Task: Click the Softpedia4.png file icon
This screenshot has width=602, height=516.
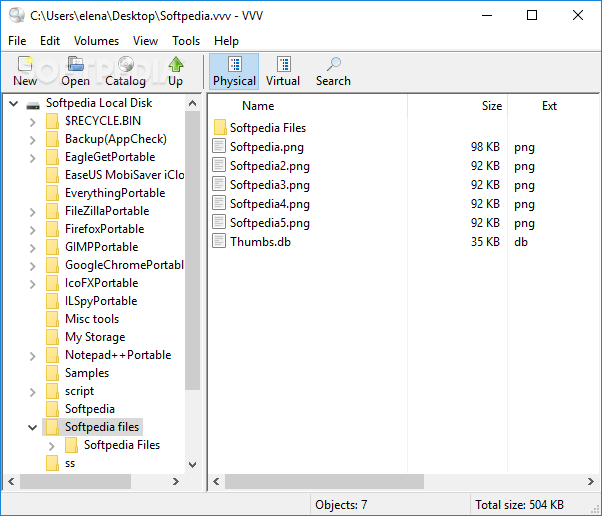Action: pos(219,203)
